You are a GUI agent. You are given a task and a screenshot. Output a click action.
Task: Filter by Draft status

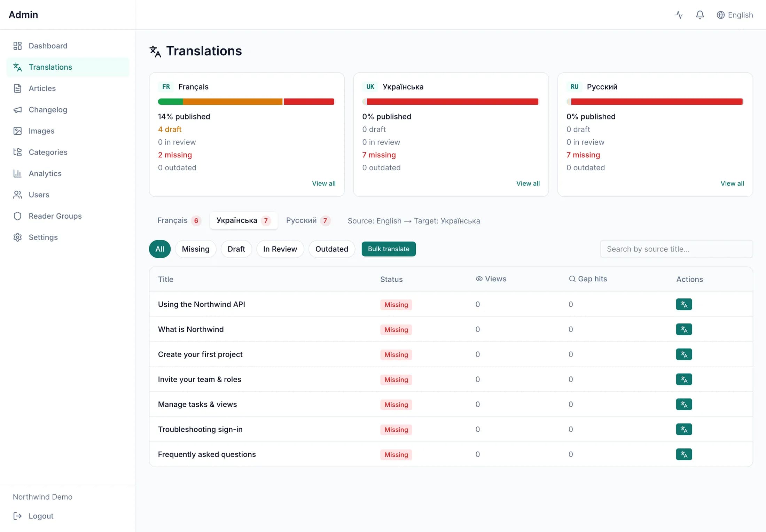[236, 249]
